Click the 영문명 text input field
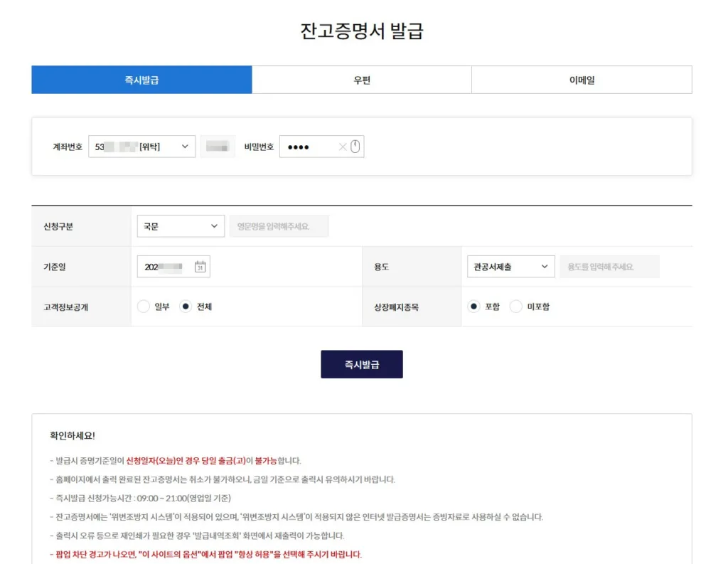The width and height of the screenshot is (728, 564). [279, 226]
